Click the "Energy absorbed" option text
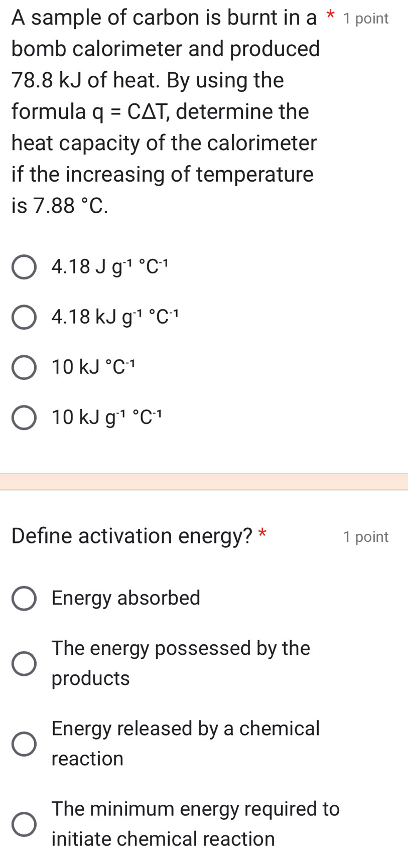The width and height of the screenshot is (408, 868). 126,598
